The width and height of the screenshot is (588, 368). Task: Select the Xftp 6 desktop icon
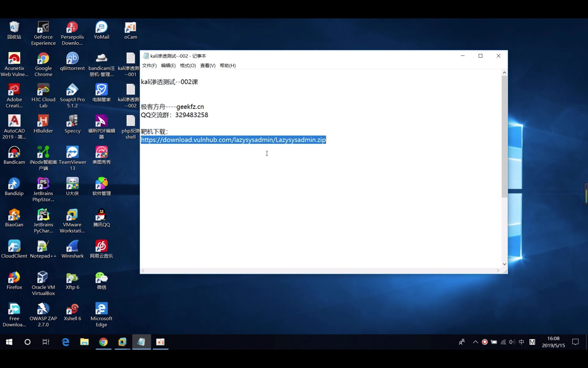pyautogui.click(x=72, y=281)
